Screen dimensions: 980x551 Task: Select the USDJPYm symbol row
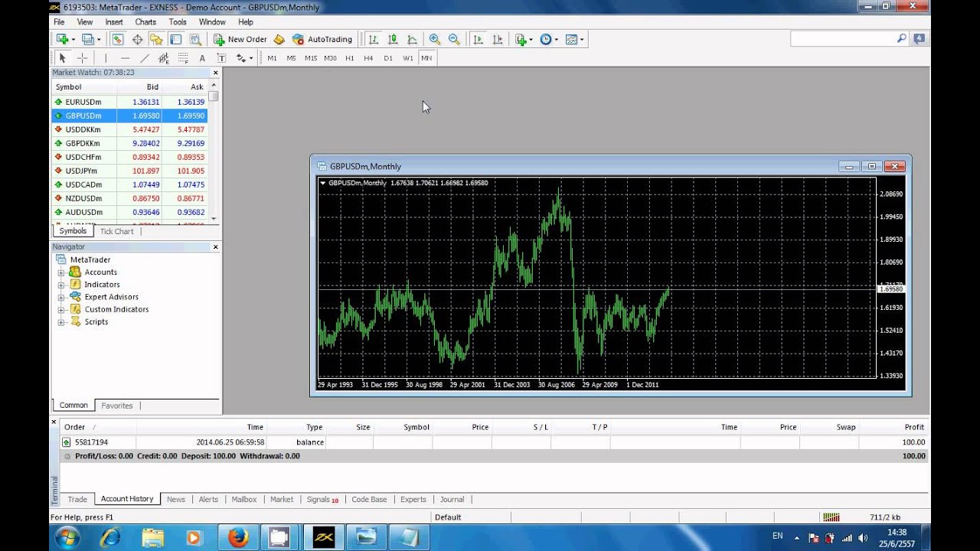pos(129,171)
